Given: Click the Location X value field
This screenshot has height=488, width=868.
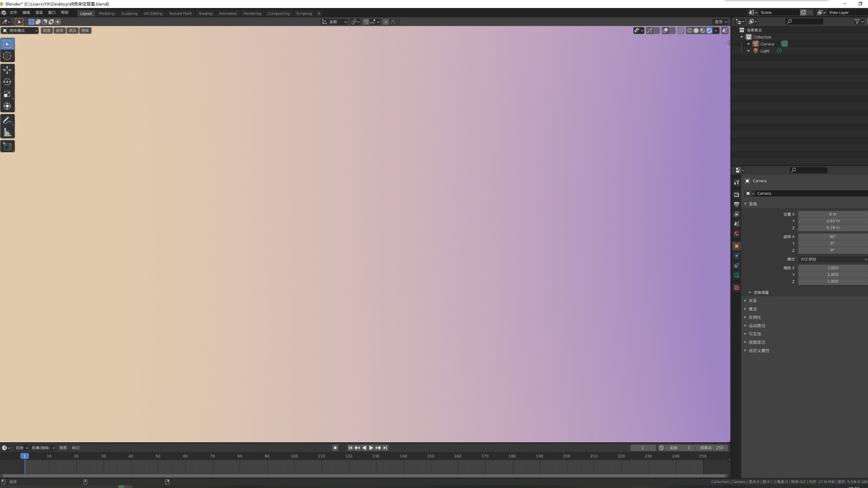Looking at the screenshot, I should coord(832,214).
